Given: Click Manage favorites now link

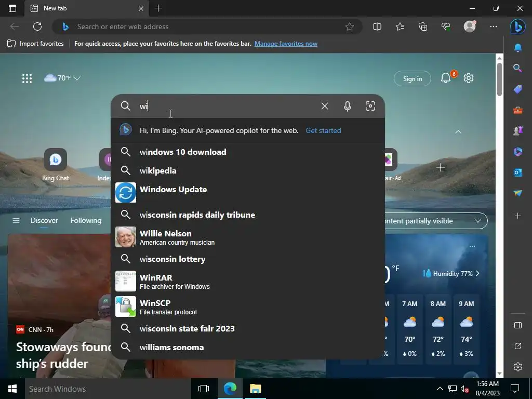Looking at the screenshot, I should [x=286, y=44].
